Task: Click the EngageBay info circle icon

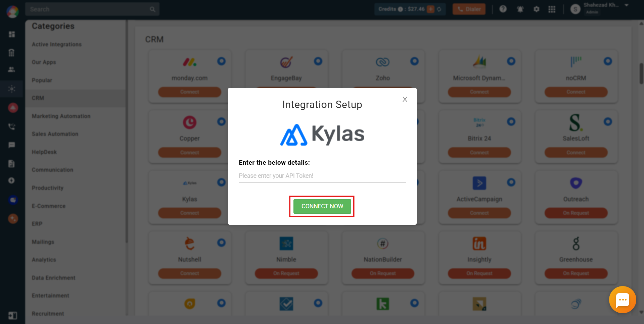Action: coord(318,61)
